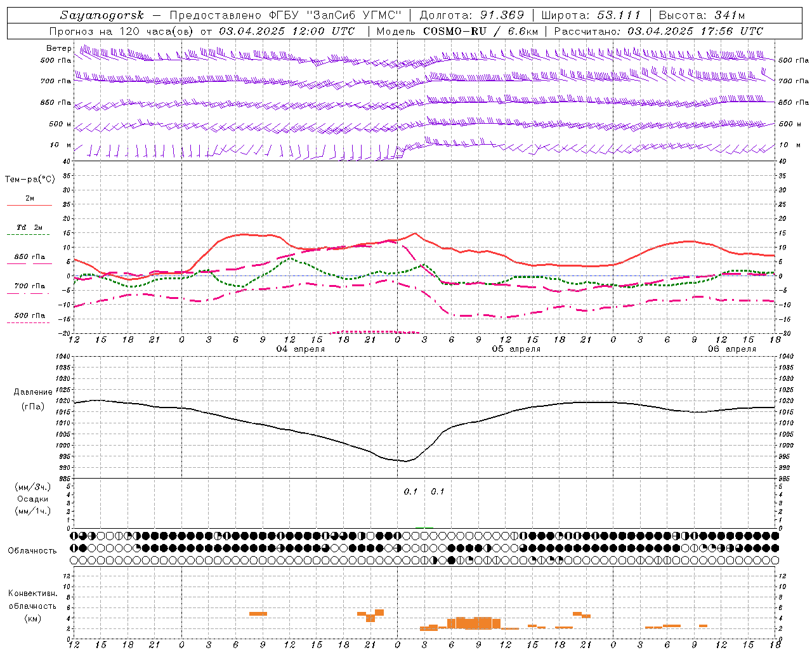Click the '(км)' convective cloud height unit
The height and width of the screenshot is (650, 812).
(32, 618)
